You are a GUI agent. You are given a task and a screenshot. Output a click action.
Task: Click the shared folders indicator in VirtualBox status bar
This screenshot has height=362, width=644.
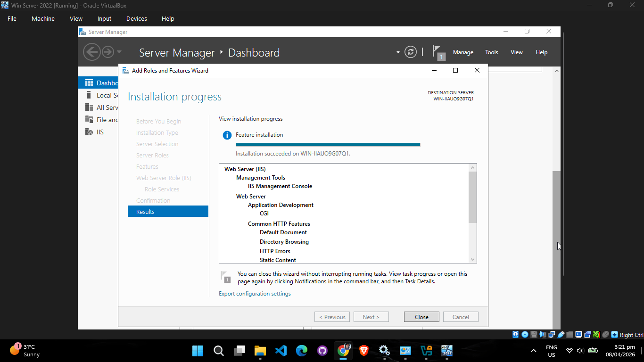570,335
